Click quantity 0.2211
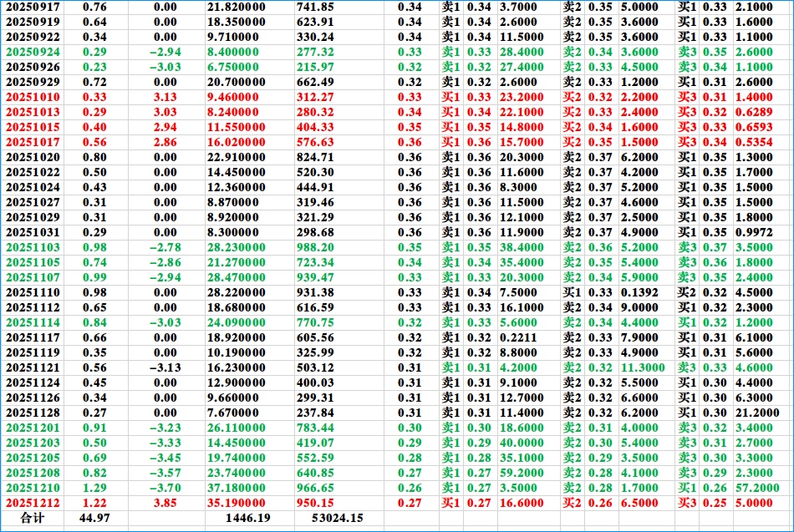 (x=518, y=337)
